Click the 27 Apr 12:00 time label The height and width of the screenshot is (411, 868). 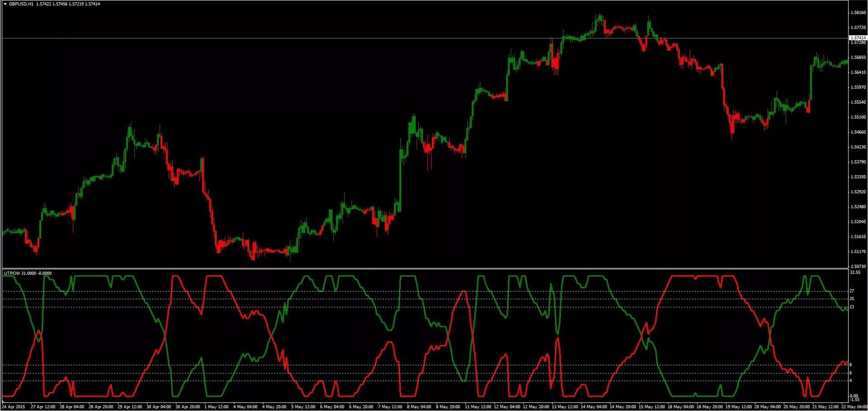(x=43, y=407)
